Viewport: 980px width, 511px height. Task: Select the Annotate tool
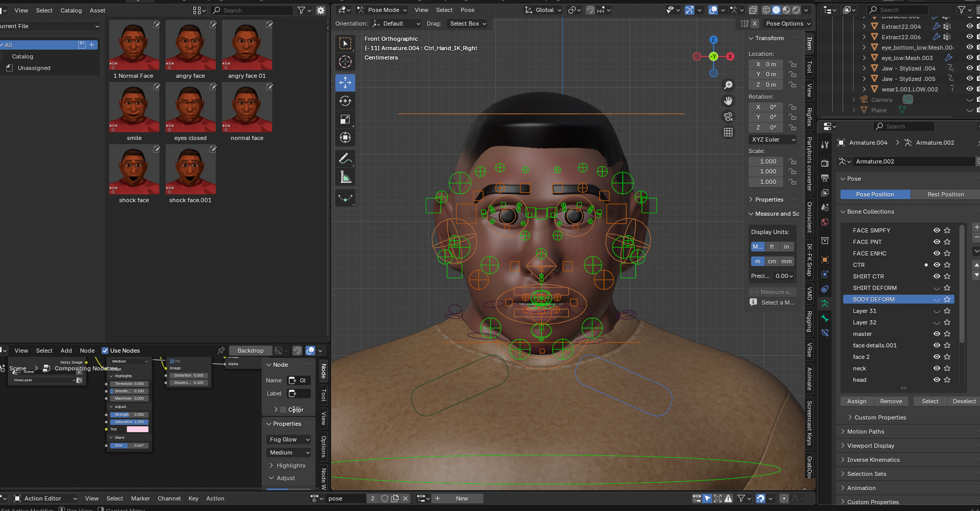(345, 158)
